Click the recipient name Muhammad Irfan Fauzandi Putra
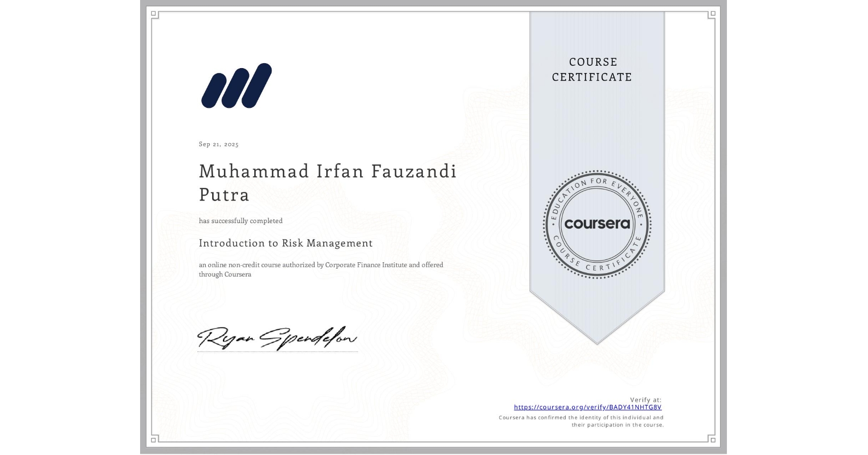 coord(327,183)
